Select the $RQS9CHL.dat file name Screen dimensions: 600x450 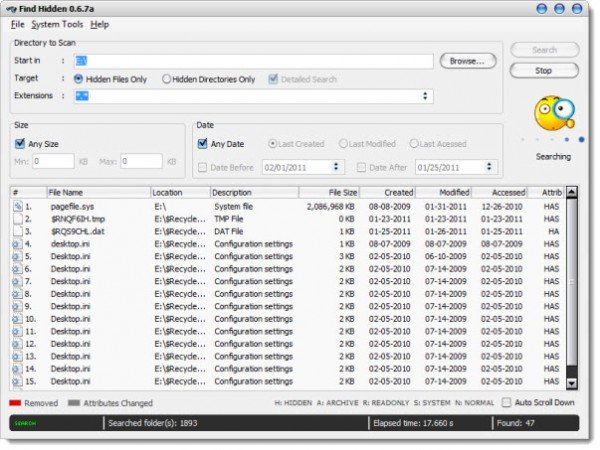(x=77, y=232)
